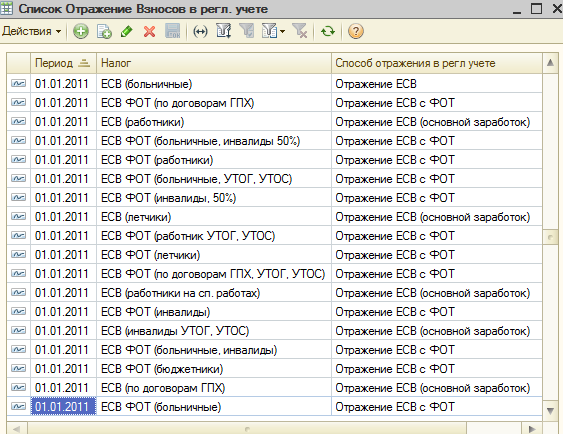
Task: Click Отражение ЕСВ (основной заработок) for ЕСВ (летчики)
Action: [437, 217]
